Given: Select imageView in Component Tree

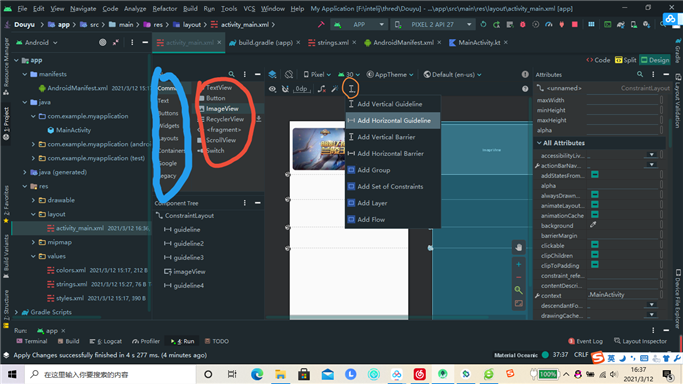Looking at the screenshot, I should [x=189, y=272].
